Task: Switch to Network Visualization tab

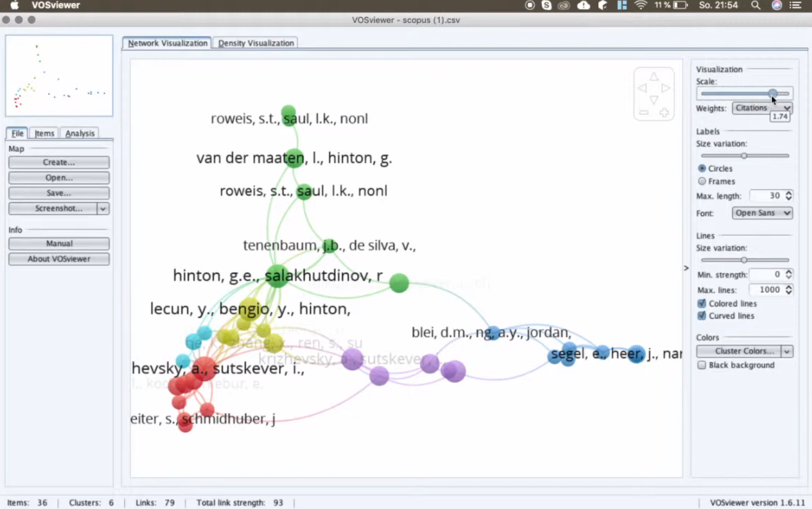Action: 167,43
